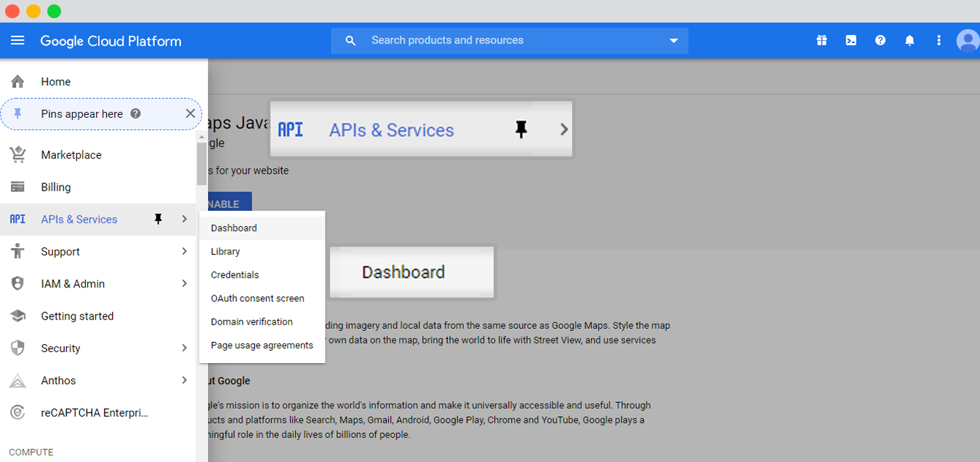Click the Getting started graduation cap icon

pos(17,316)
